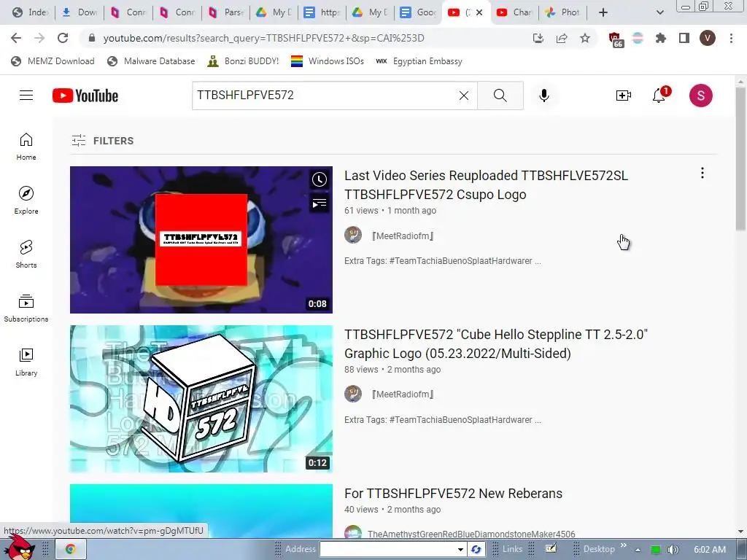Open the YouTube guide hamburger menu

pos(26,96)
